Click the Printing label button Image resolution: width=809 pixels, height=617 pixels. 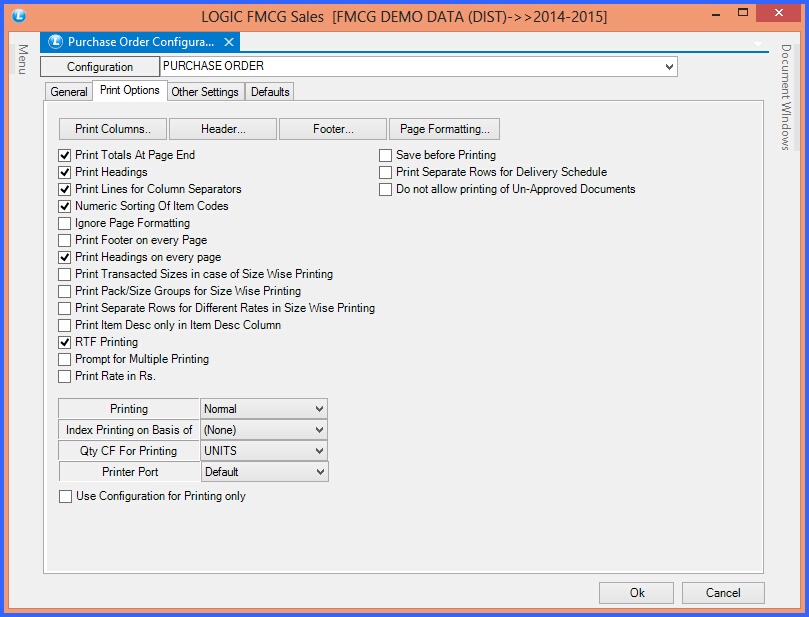pyautogui.click(x=128, y=409)
